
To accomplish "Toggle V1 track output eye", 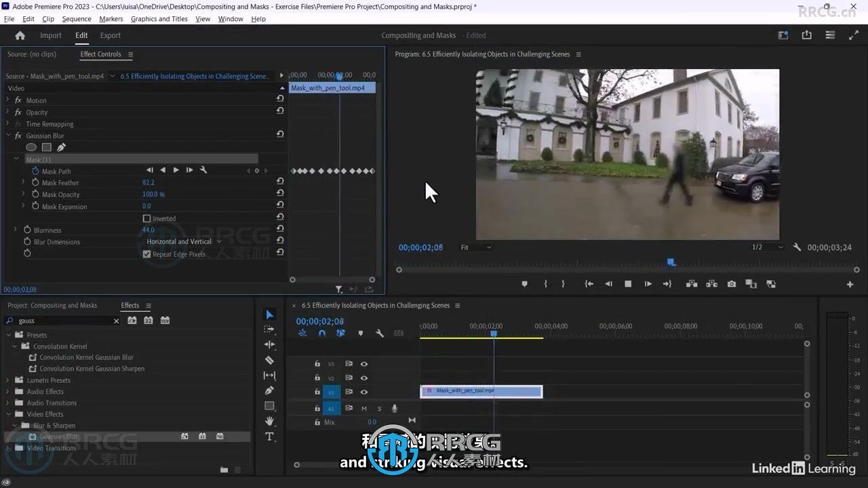I will tap(364, 392).
